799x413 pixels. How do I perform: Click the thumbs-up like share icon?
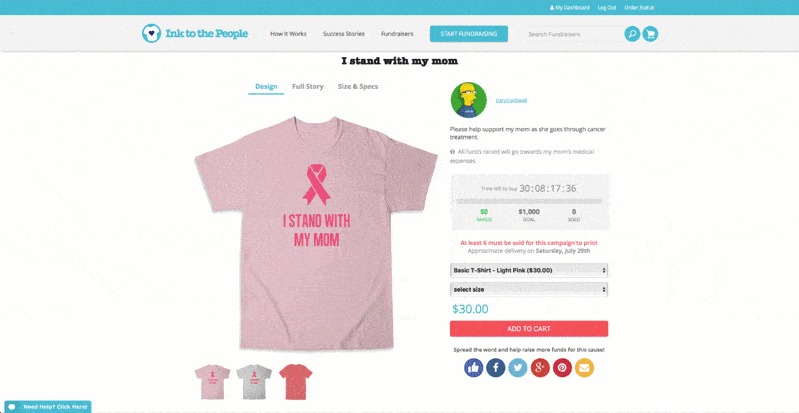click(x=473, y=368)
